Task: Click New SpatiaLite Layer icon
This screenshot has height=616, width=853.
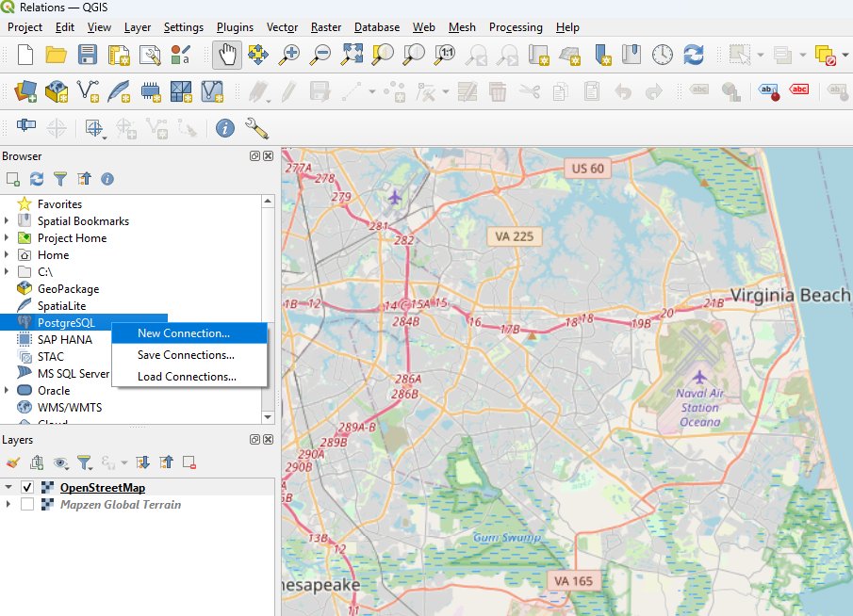Action: [x=119, y=91]
